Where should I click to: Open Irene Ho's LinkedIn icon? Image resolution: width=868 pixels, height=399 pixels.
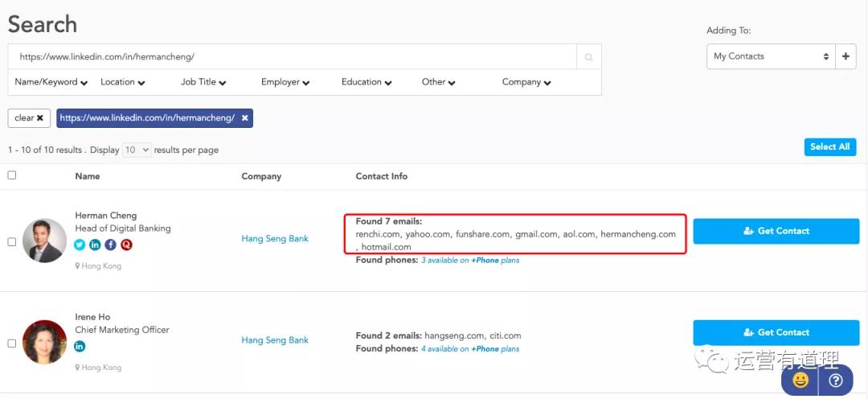(x=80, y=346)
